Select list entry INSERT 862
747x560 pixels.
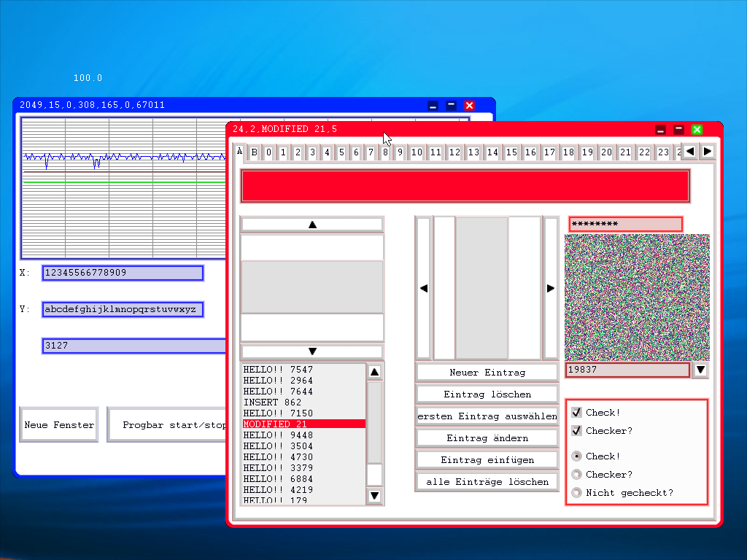304,402
